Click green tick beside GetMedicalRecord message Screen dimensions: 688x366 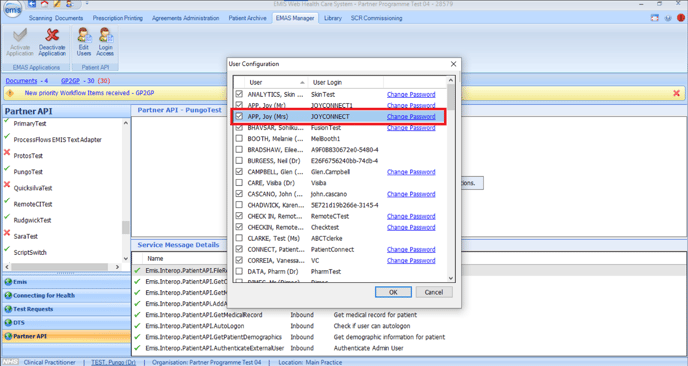(x=138, y=315)
